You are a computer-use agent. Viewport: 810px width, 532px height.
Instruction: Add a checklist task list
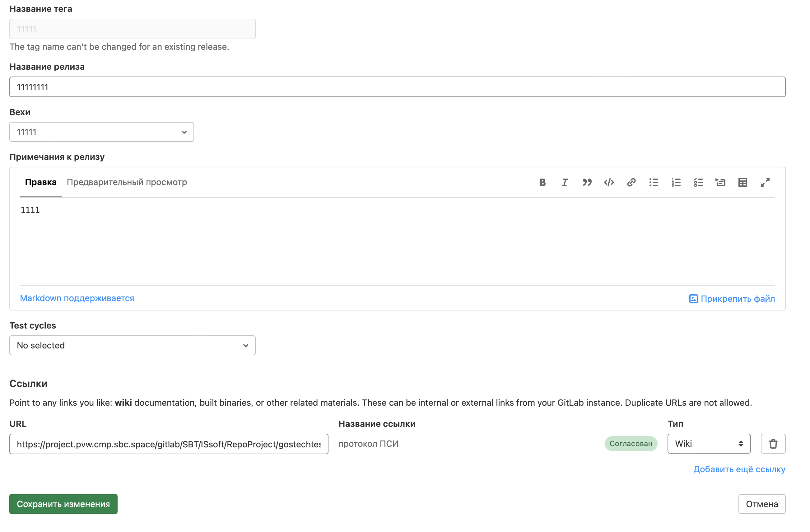pyautogui.click(x=698, y=182)
